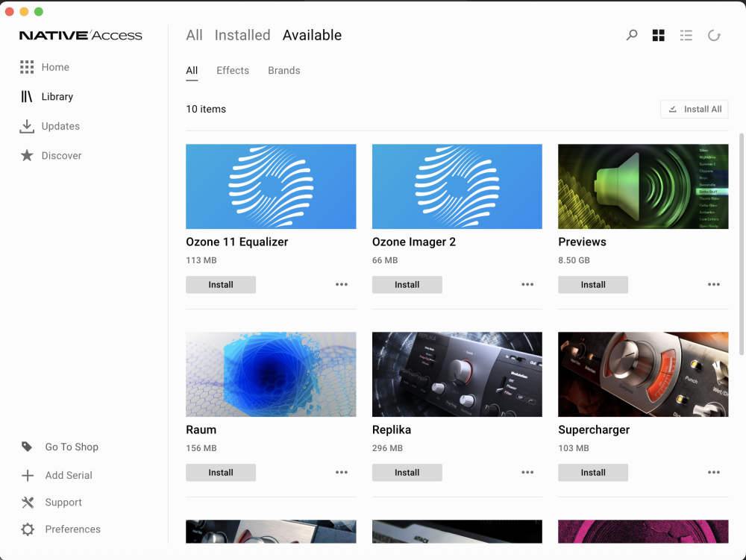
Task: Switch to the All products tab
Action: tap(194, 35)
